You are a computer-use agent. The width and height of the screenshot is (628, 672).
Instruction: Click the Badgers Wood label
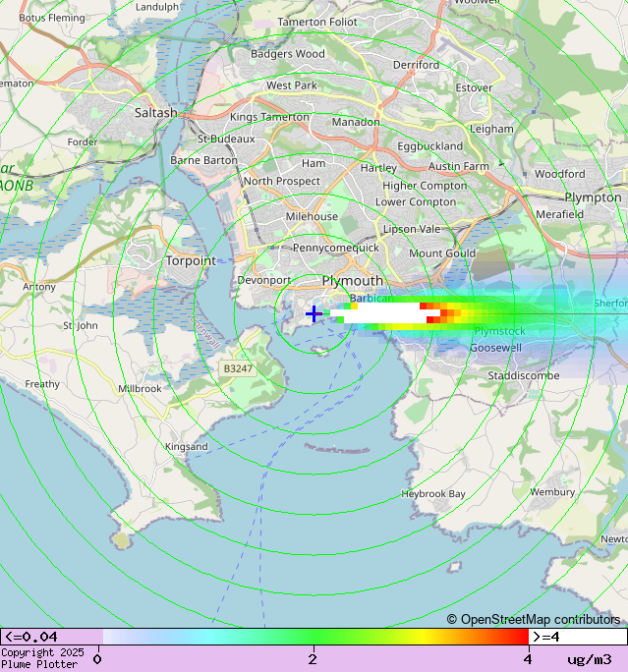288,54
